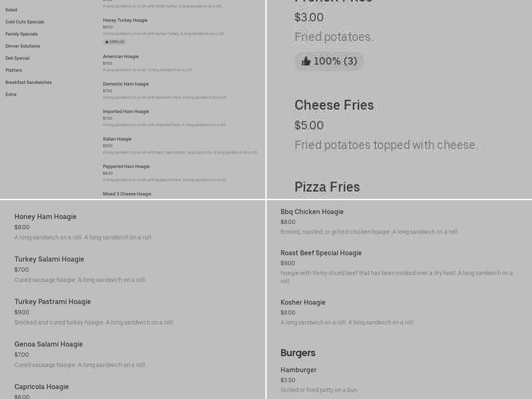Open the American Hoagie listing
532x399 pixels.
click(121, 57)
